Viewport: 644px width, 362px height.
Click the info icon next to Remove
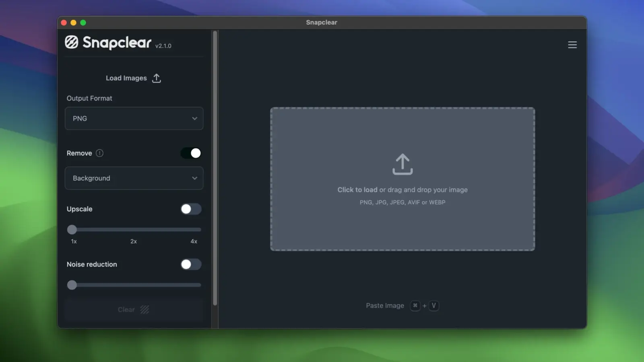click(x=99, y=153)
